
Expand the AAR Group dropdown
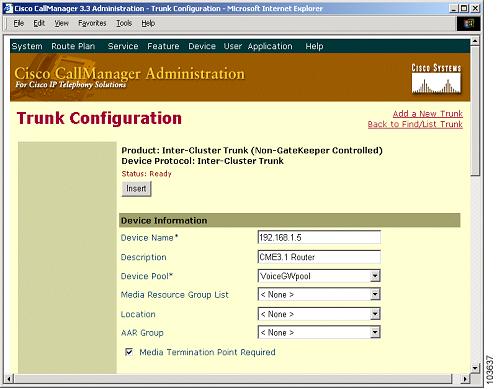pyautogui.click(x=375, y=332)
